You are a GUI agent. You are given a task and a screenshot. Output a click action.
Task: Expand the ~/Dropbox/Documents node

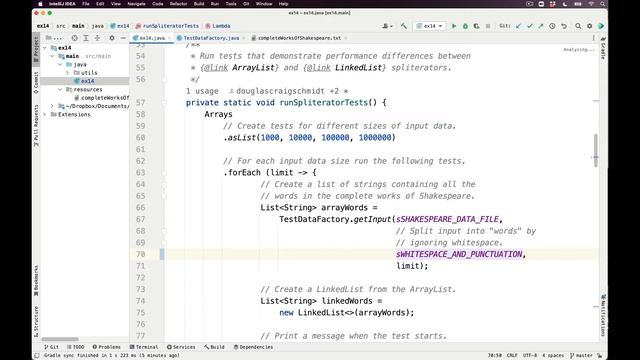[x=52, y=106]
